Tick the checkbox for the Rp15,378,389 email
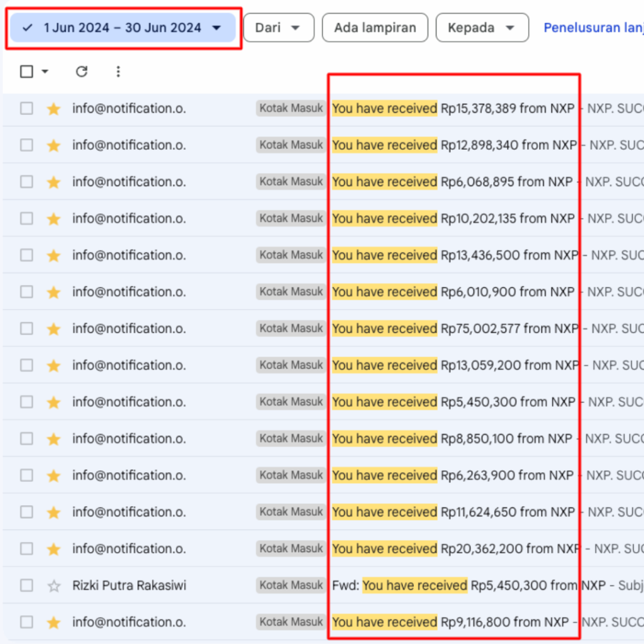The image size is (644, 644). [26, 108]
